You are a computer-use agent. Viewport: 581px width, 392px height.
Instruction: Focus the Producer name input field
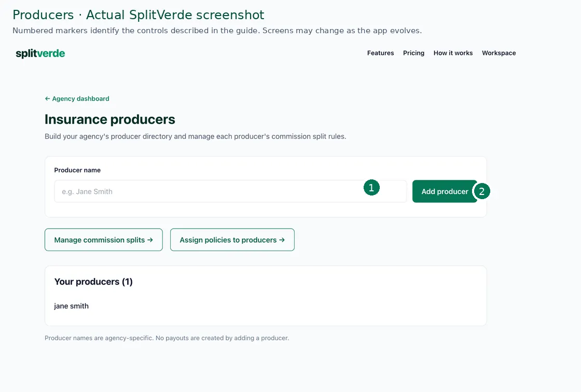coord(230,191)
